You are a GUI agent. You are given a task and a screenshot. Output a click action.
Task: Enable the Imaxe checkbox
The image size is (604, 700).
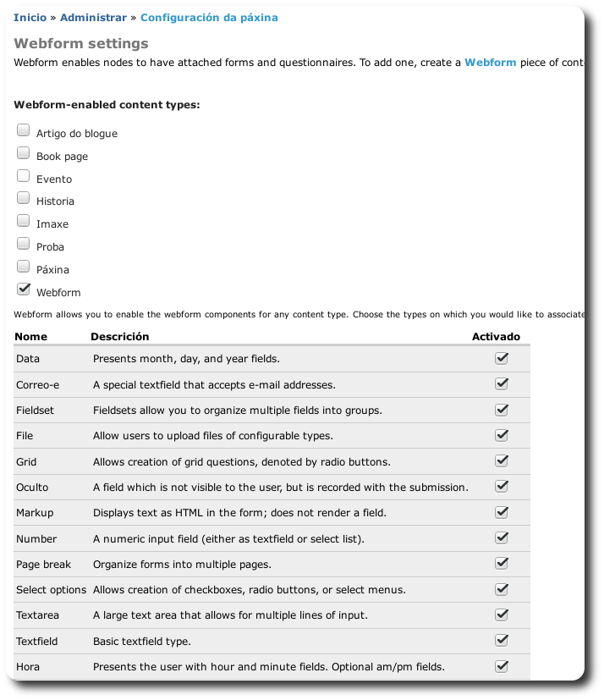[23, 220]
